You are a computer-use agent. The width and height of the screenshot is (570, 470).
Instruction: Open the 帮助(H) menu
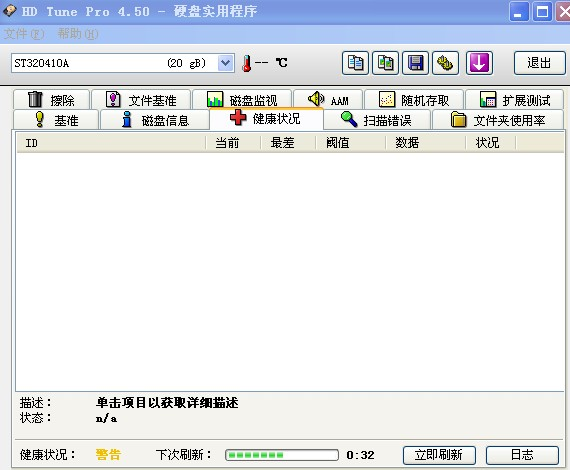pyautogui.click(x=78, y=34)
